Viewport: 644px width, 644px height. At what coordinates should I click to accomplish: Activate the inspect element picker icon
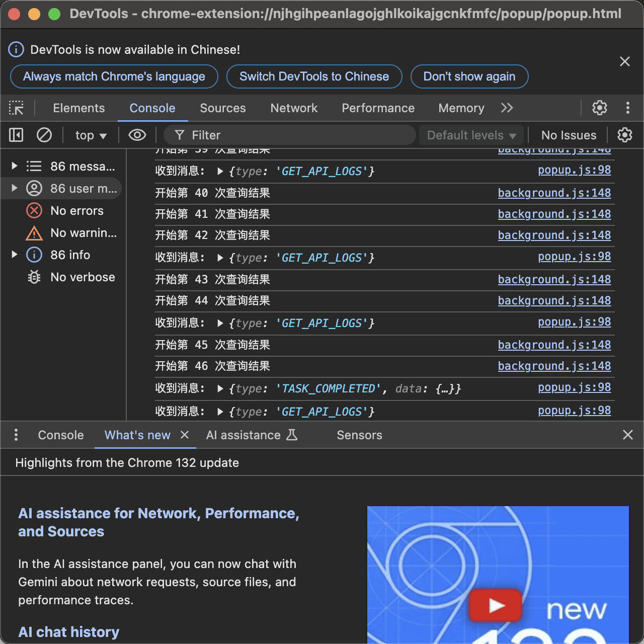(x=16, y=108)
